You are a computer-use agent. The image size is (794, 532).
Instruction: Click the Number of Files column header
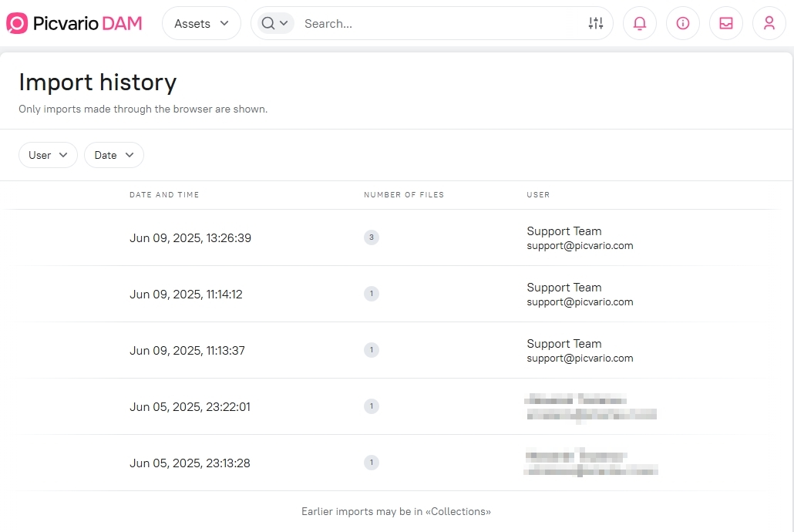pyautogui.click(x=404, y=195)
